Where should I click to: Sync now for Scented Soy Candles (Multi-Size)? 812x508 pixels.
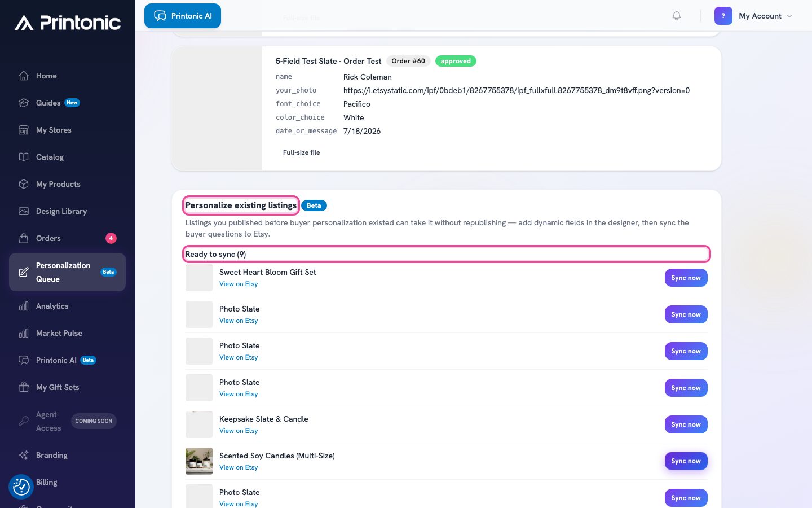click(686, 461)
